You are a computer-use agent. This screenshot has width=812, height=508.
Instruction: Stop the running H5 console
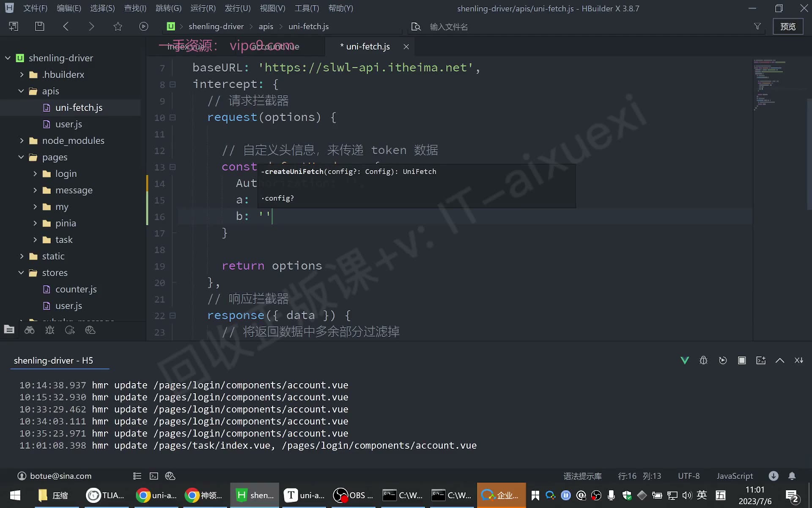742,360
